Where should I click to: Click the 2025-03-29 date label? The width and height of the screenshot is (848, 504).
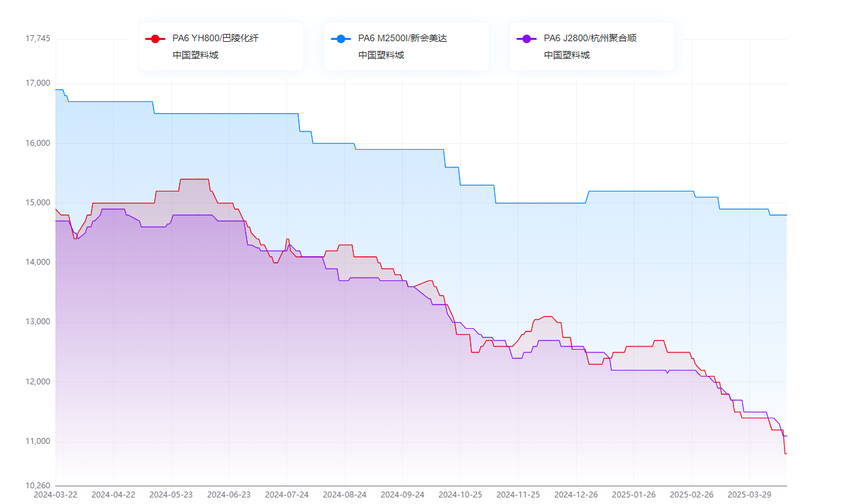point(749,495)
